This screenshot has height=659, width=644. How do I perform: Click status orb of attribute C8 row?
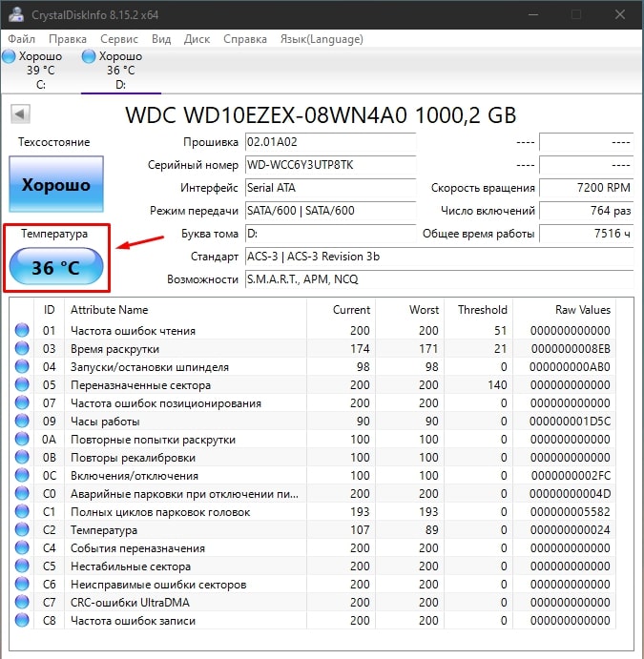[x=22, y=620]
